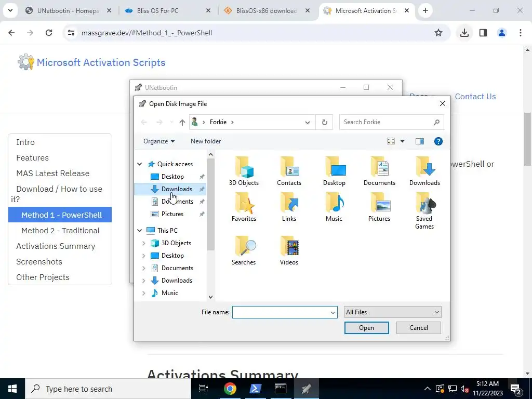This screenshot has width=532, height=399.
Task: Go to Activations Summary in sidebar
Action: (x=56, y=246)
